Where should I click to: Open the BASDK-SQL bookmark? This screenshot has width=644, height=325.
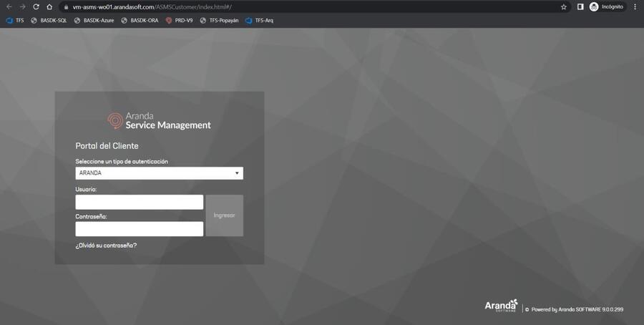tap(49, 20)
